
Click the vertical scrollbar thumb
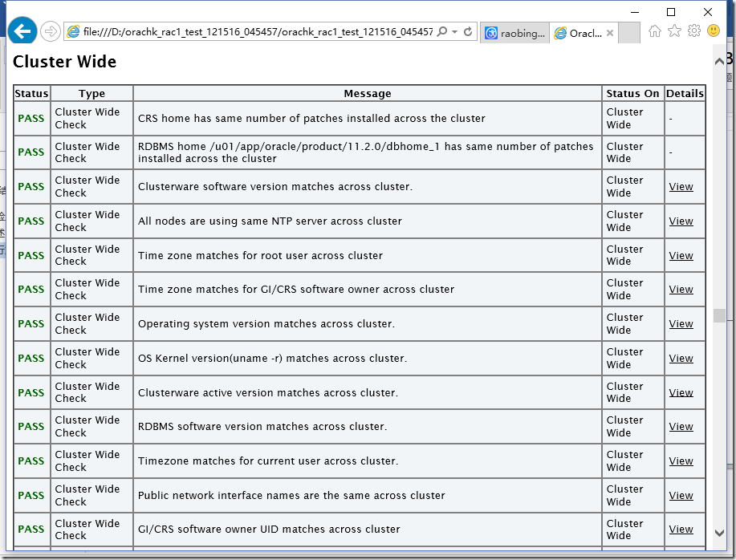[719, 315]
